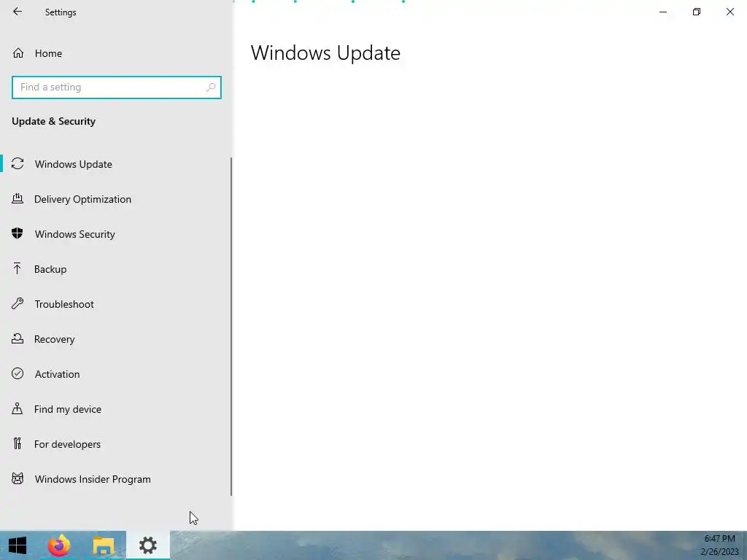Focus the Find a setting search box
Image resolution: width=747 pixels, height=560 pixels.
tap(116, 87)
